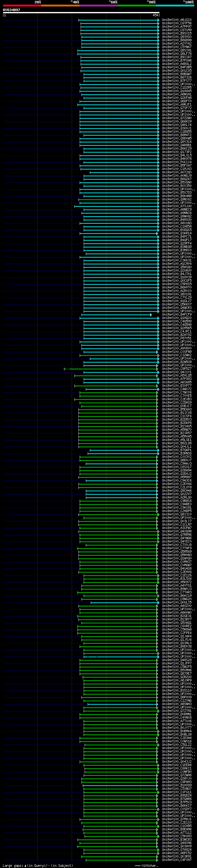Select UniRef100_Q043J2 hit name
This screenshot has height=868, width=197.
pos(177,762)
